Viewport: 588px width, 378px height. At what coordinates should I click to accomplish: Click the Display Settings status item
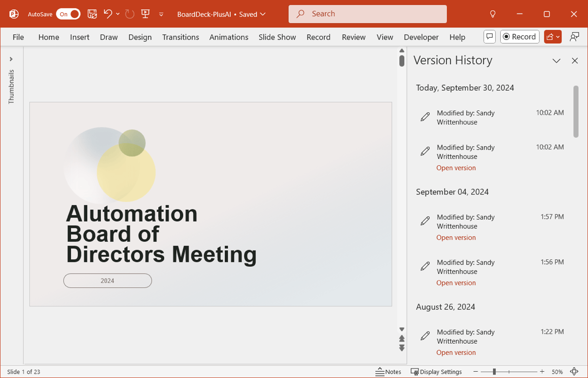[x=436, y=372]
